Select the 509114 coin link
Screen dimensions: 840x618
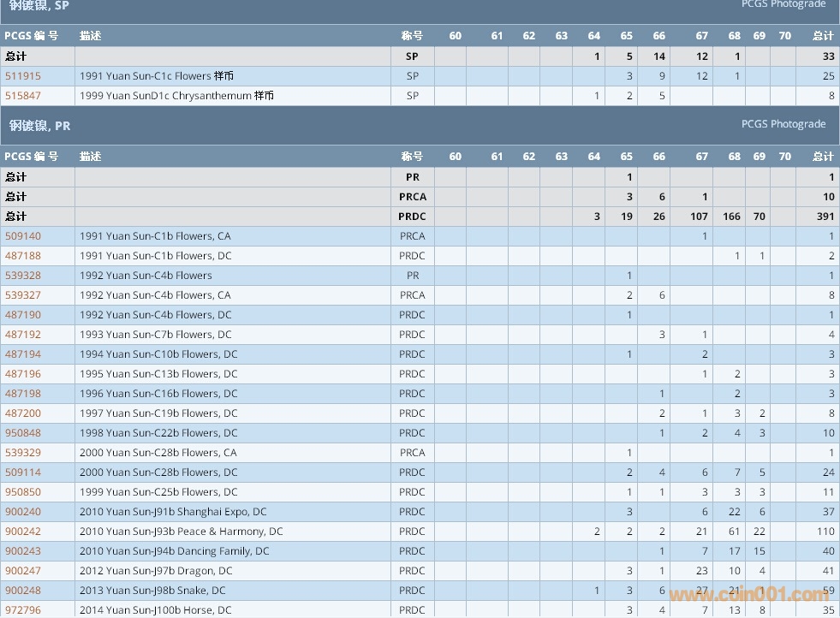click(x=23, y=472)
